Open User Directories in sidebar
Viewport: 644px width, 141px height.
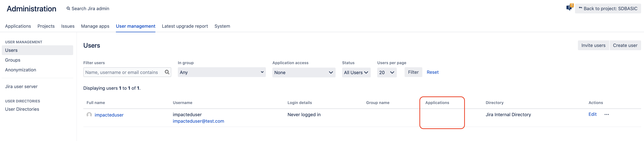point(22,109)
